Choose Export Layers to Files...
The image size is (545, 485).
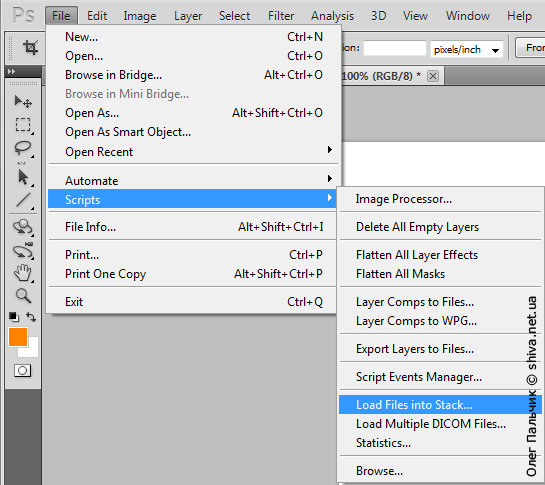tap(440, 349)
